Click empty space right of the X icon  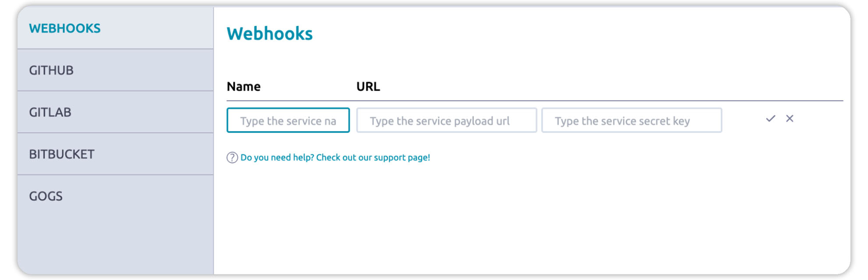[x=819, y=119]
